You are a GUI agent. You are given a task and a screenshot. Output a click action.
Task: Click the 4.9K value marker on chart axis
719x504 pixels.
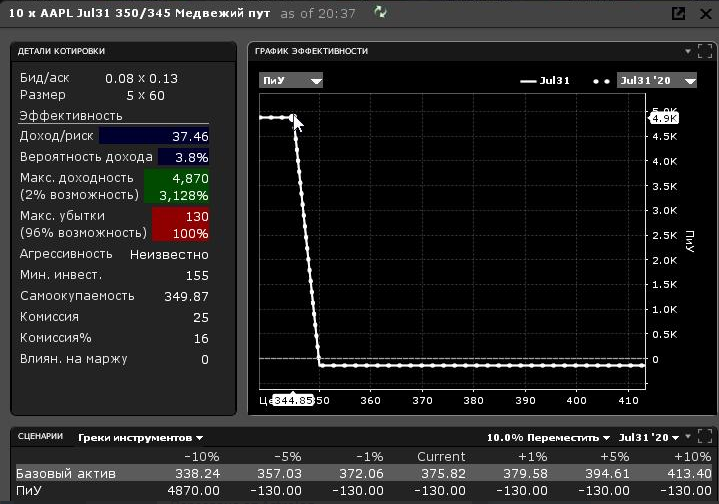[x=664, y=118]
